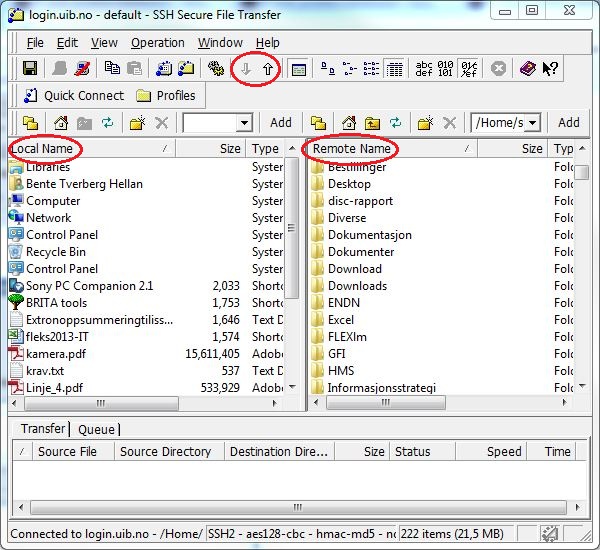Sort files by Local Name column header
The height and width of the screenshot is (550, 600).
[x=43, y=148]
